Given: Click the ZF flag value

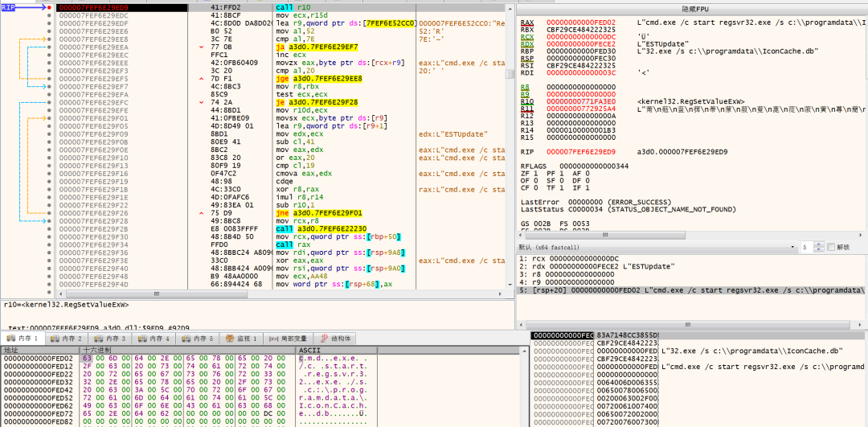Looking at the screenshot, I should point(535,174).
